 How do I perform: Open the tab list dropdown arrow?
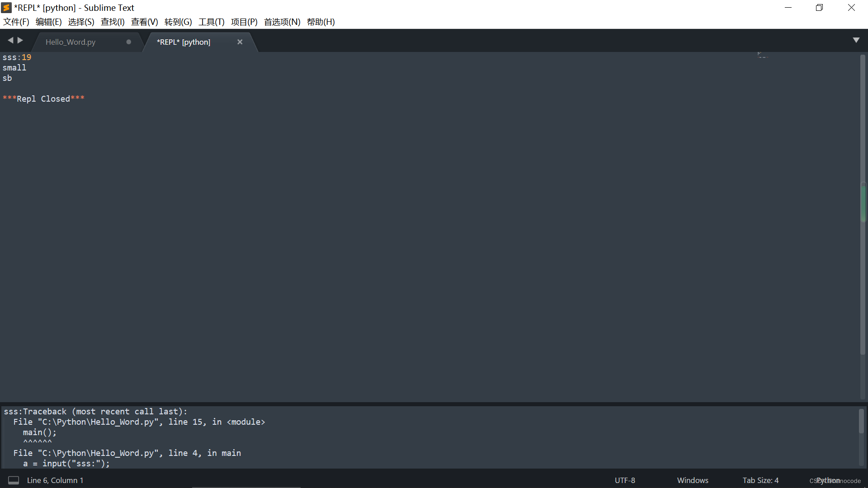(x=856, y=40)
